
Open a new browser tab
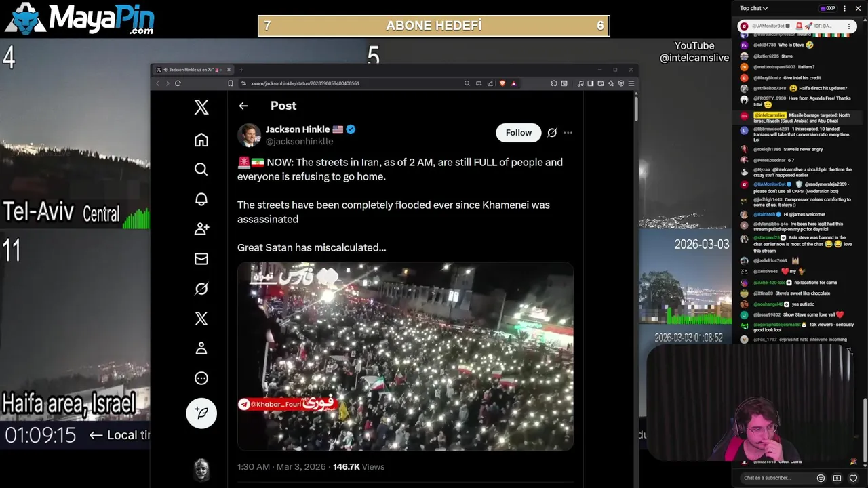241,70
